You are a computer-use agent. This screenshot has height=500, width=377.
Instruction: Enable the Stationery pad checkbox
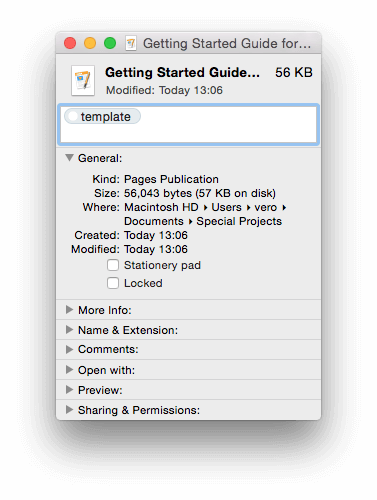click(x=113, y=265)
